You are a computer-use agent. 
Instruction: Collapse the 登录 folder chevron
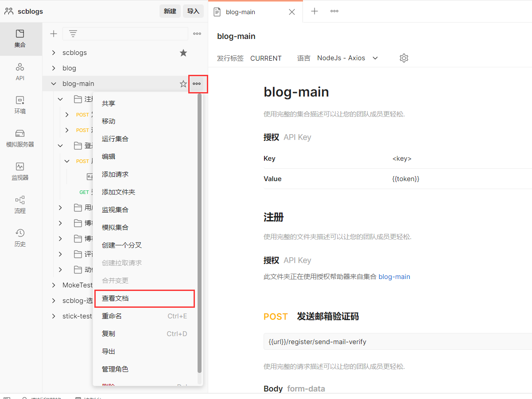pos(61,146)
